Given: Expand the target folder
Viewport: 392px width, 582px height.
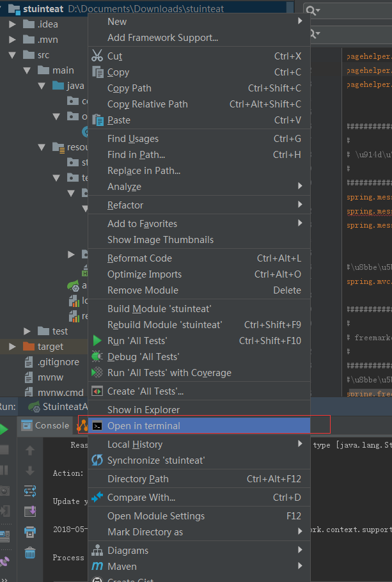Looking at the screenshot, I should [x=12, y=346].
